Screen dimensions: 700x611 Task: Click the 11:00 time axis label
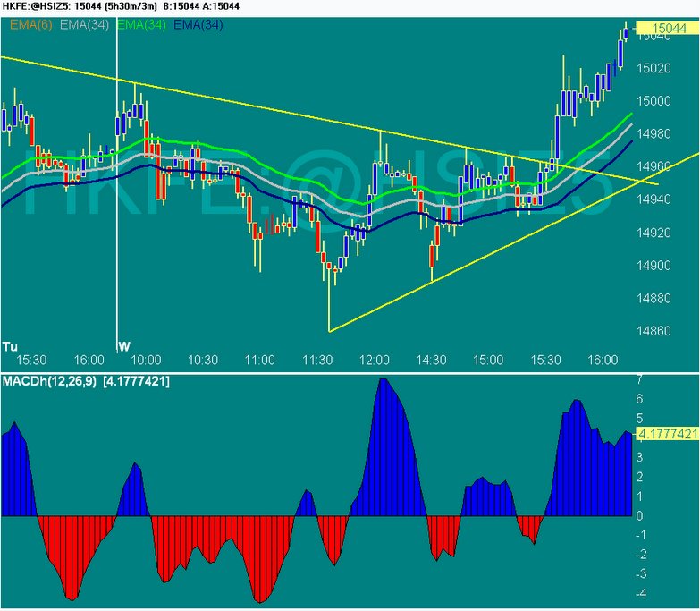click(x=260, y=360)
